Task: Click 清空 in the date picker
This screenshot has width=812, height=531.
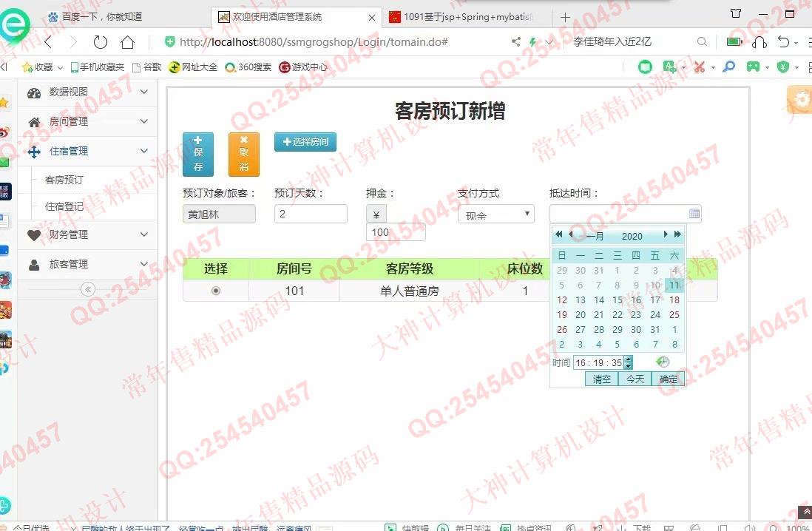Action: pos(602,379)
